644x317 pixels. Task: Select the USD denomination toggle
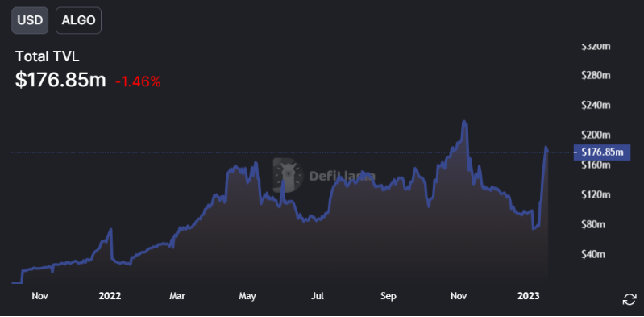[30, 20]
